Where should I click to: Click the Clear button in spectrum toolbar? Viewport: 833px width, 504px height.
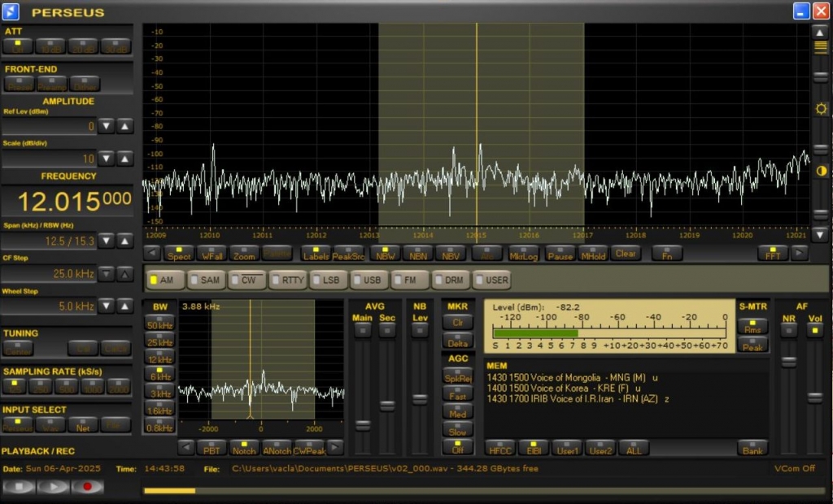tap(626, 254)
